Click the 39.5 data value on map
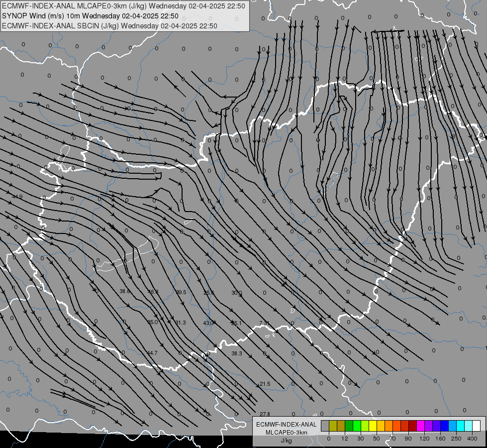 (x=181, y=292)
